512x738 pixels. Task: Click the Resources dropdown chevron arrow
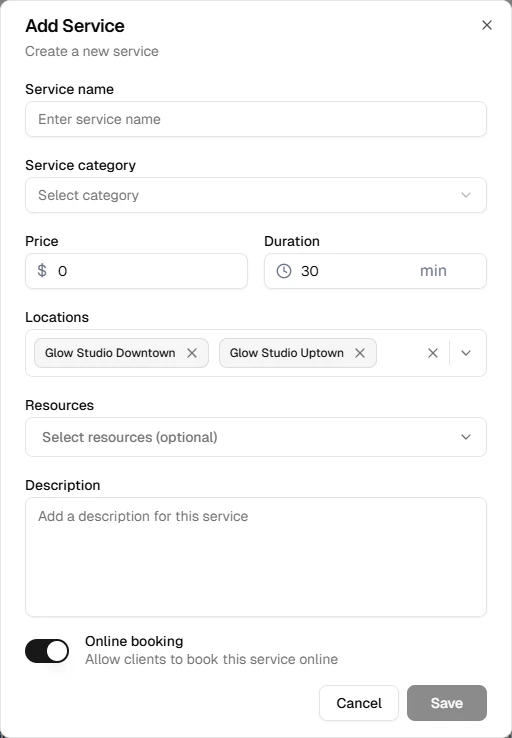(466, 437)
